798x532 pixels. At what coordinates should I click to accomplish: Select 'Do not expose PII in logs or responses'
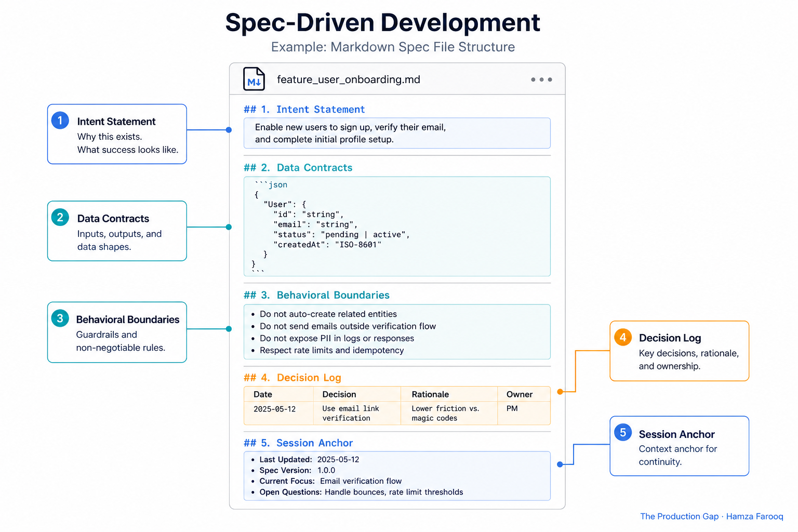click(332, 338)
